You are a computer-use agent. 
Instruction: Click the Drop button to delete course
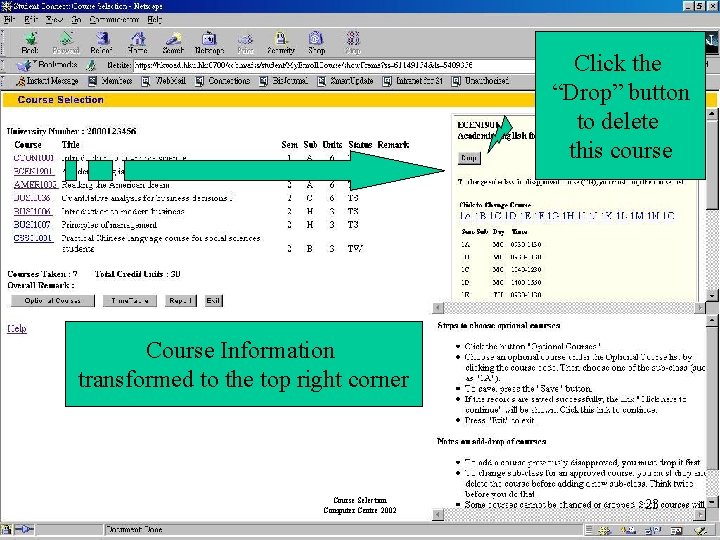click(469, 158)
